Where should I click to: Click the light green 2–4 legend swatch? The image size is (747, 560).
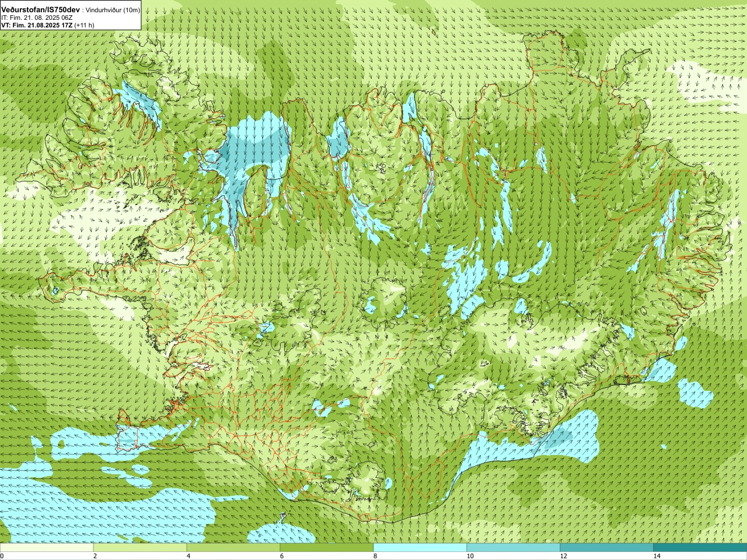140,548
